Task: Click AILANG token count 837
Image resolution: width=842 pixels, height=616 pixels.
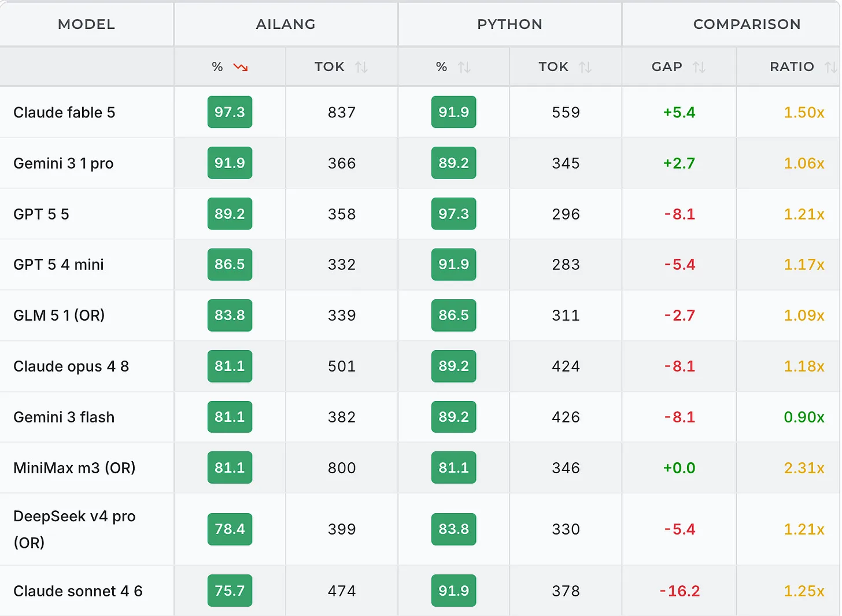Action: 342,112
